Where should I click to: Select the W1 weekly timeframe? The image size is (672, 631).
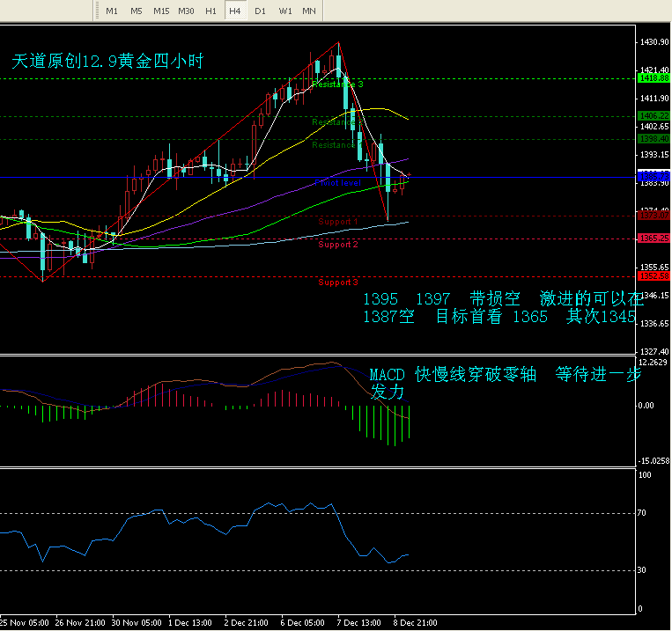pos(284,11)
